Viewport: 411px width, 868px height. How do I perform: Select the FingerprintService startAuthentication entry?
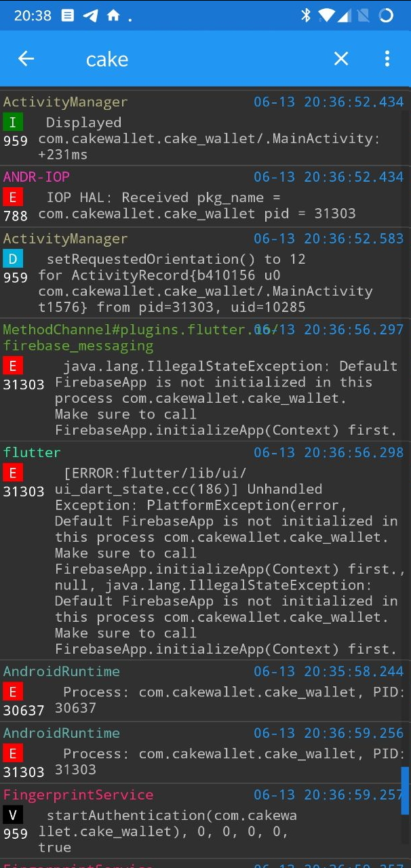[x=203, y=821]
